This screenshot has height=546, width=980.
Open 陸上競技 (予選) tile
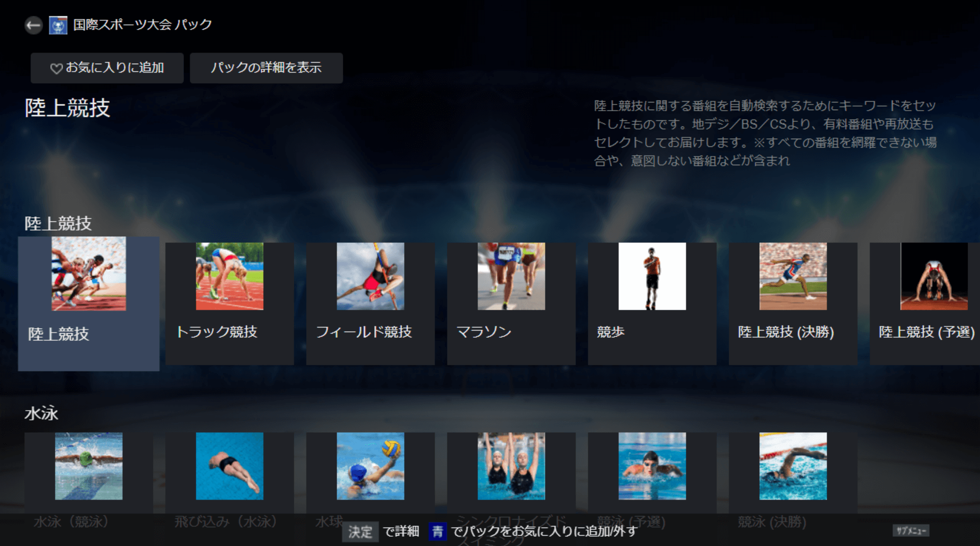(926, 303)
